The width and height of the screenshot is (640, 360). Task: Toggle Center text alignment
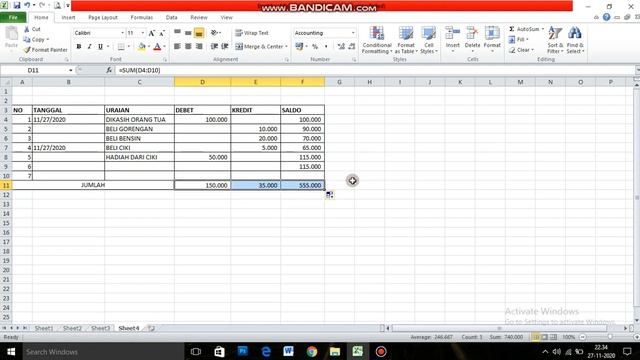coord(188,47)
